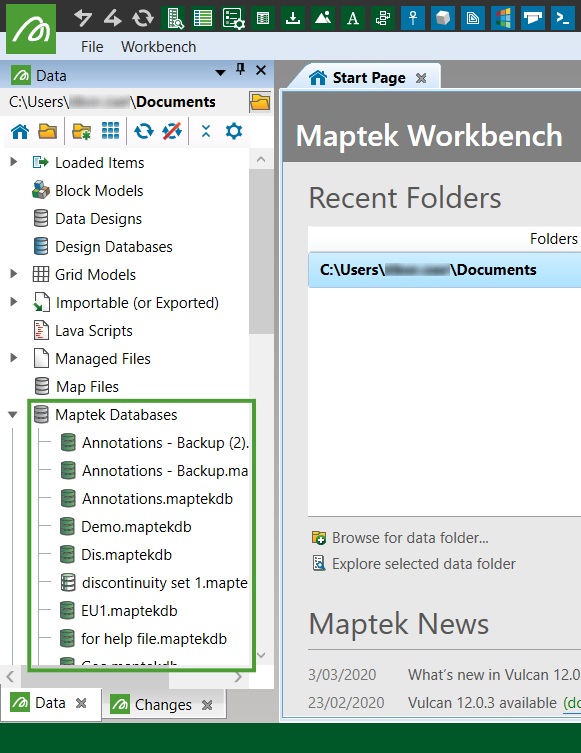
Task: Select Block Models in the tree
Action: 99,191
